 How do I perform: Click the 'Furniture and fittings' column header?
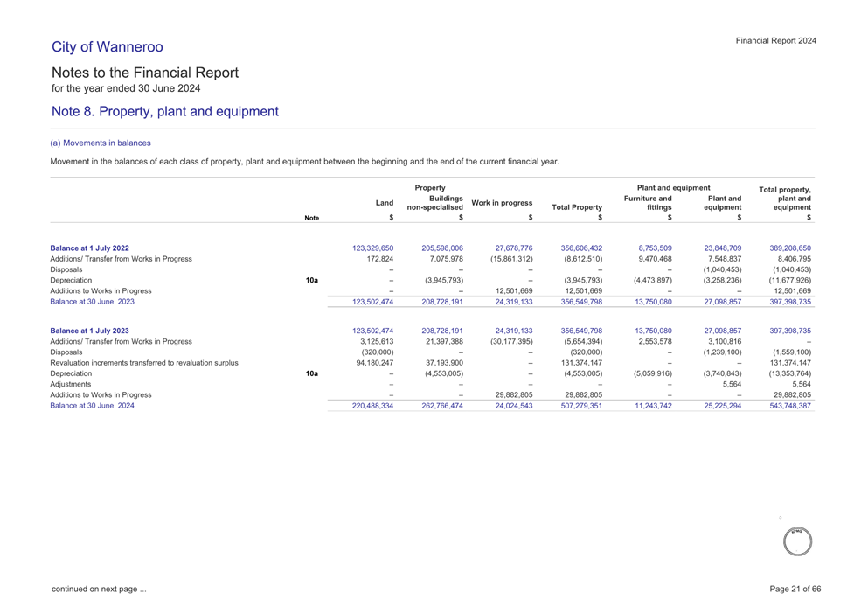(647, 203)
